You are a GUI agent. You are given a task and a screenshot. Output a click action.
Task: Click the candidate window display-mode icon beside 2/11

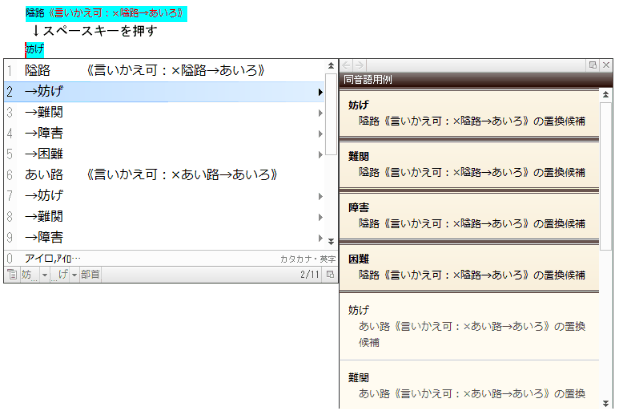point(330,274)
